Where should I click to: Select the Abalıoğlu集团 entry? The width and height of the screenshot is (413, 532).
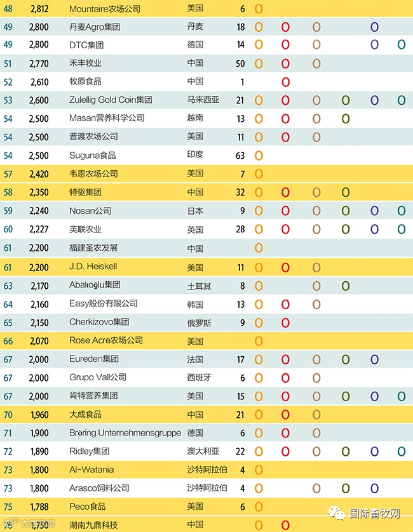[x=95, y=284]
